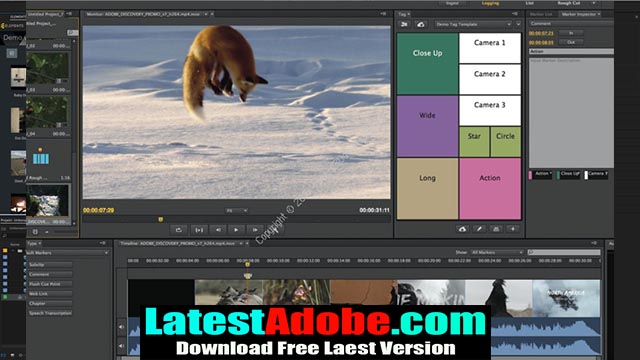
Task: Open Tag panel flyout menu icon
Action: coord(514,14)
